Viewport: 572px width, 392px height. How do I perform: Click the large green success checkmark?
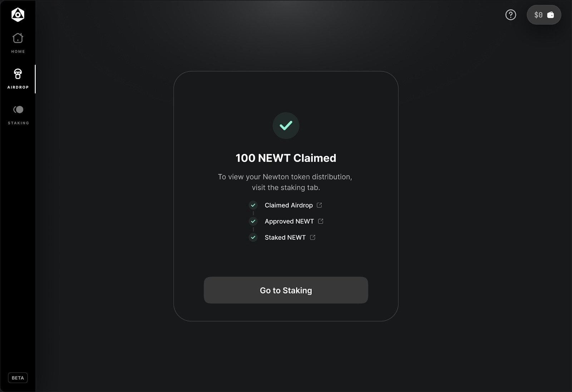point(286,126)
